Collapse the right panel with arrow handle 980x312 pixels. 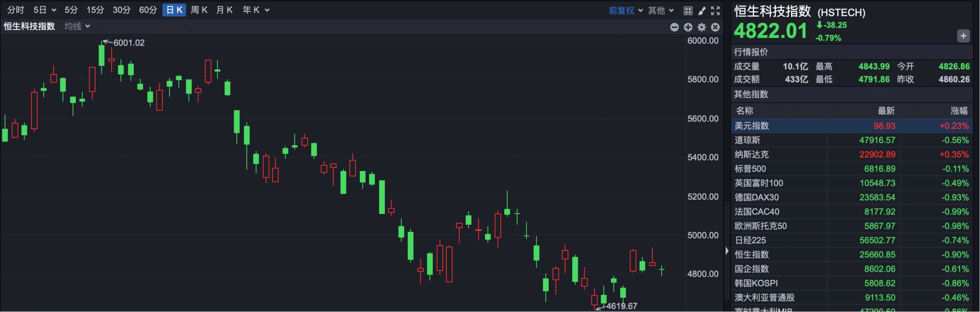coord(727,251)
